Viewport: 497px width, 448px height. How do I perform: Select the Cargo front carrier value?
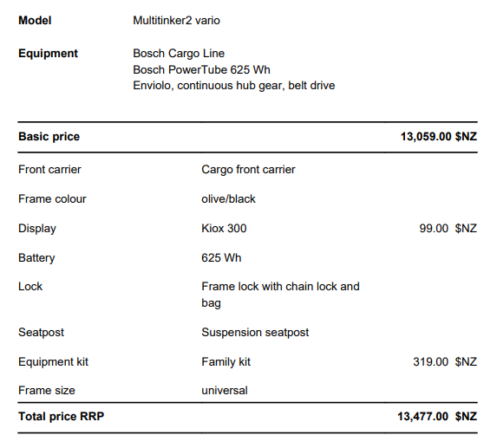point(248,169)
